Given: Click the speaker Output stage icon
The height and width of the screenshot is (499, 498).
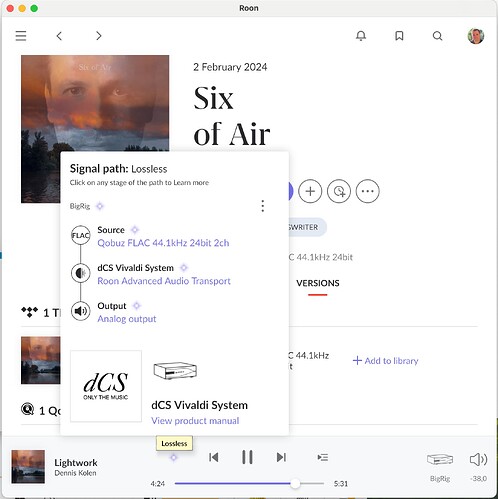Looking at the screenshot, I should [80, 311].
